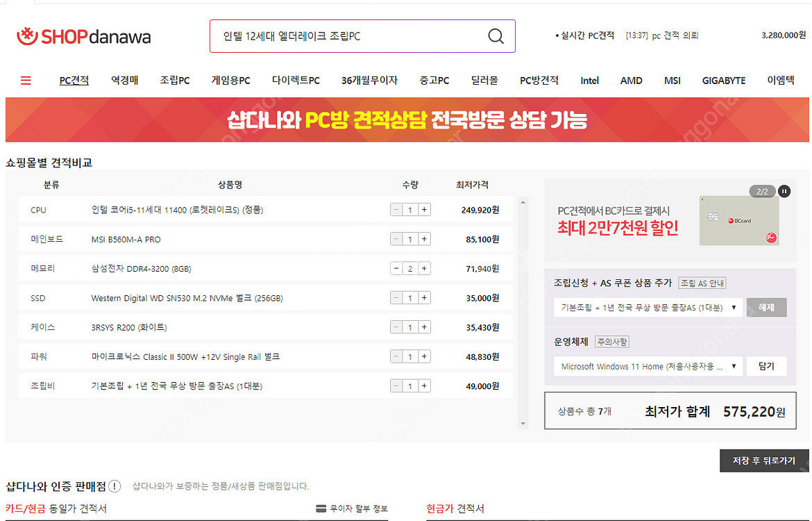
Task: Increase 케이스 quantity with plus
Action: click(424, 327)
